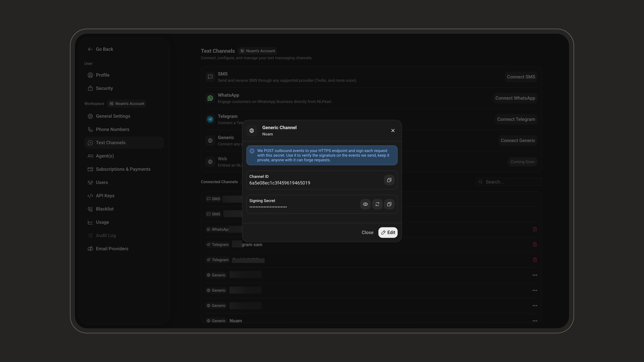Reveal the Signing Secret with eye icon
Screen dimensions: 644x362
tap(365, 204)
